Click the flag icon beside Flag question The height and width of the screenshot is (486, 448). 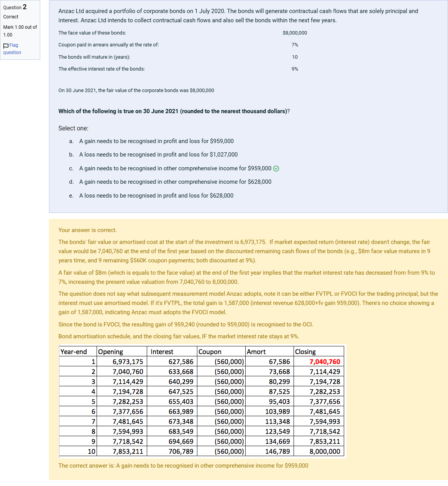point(6,46)
